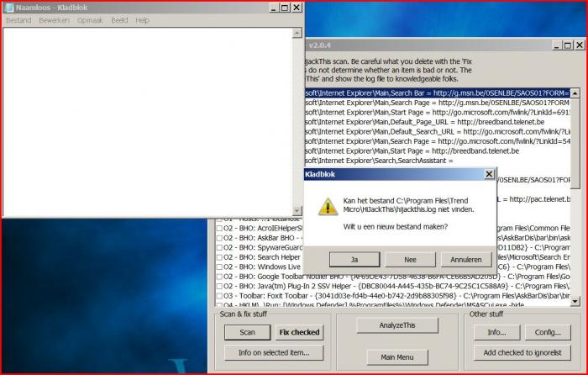Check the O2 BHO Java Plug-In 2 SSV Helper entry

219,287
